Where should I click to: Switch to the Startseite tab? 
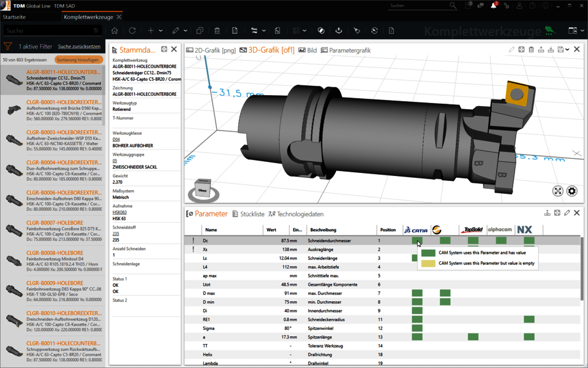click(x=14, y=17)
